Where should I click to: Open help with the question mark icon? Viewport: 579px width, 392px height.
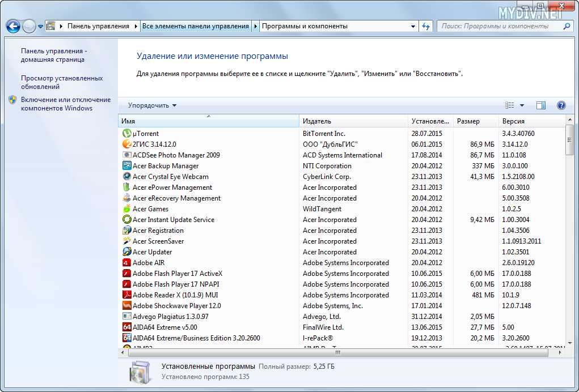pos(561,105)
